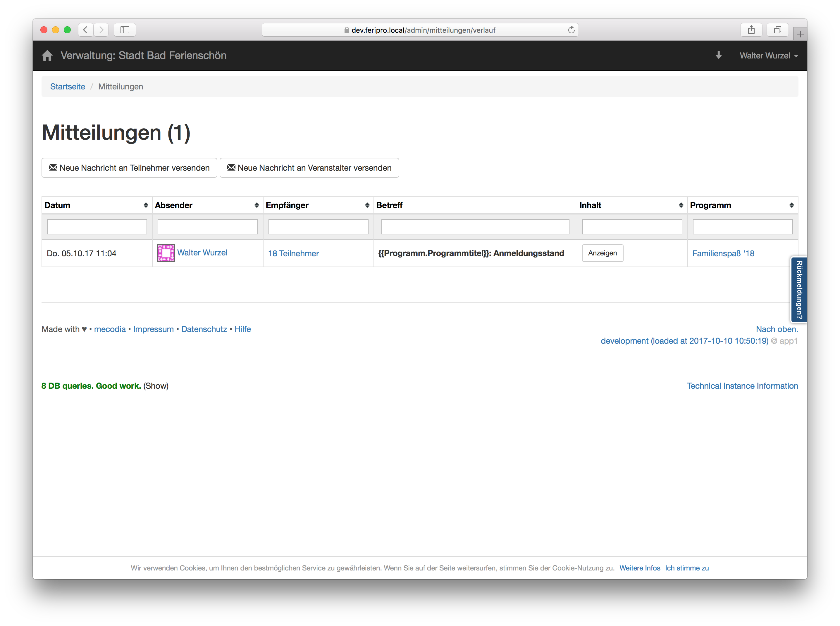Open the Walter Wurzel user dropdown menu
This screenshot has height=626, width=840.
click(x=768, y=56)
